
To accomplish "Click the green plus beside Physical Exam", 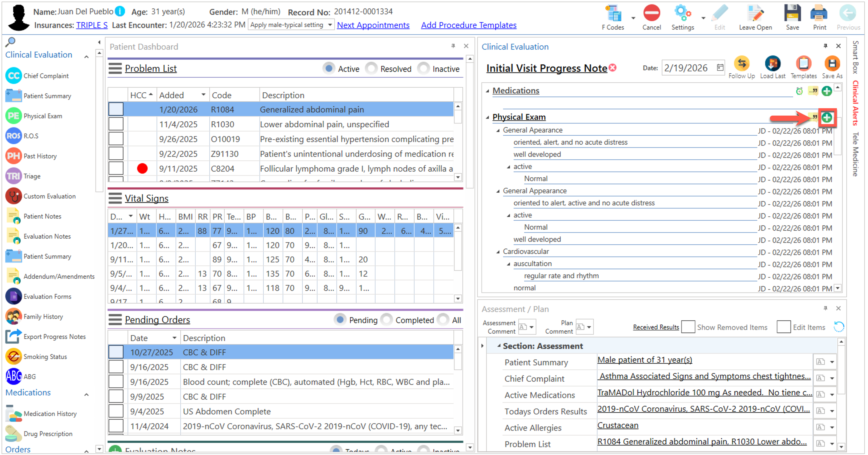I will 827,117.
